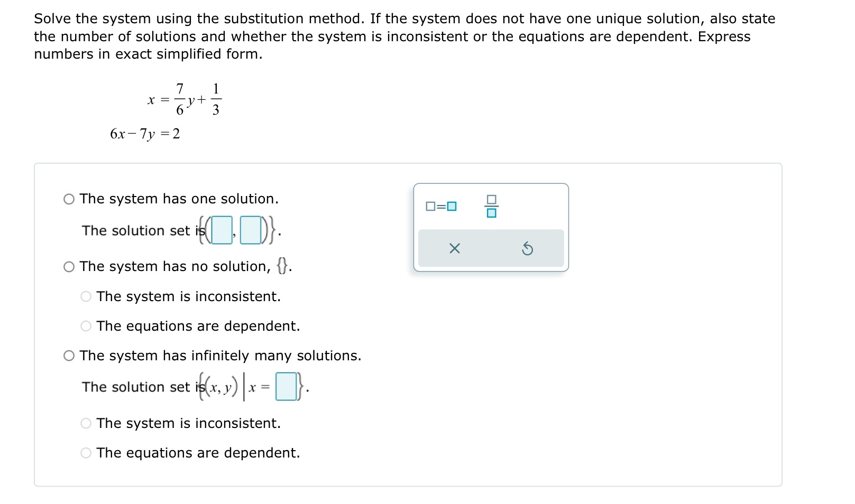The width and height of the screenshot is (855, 504).
Task: Choose the bottom 'The system is inconsistent' option
Action: coord(86,424)
